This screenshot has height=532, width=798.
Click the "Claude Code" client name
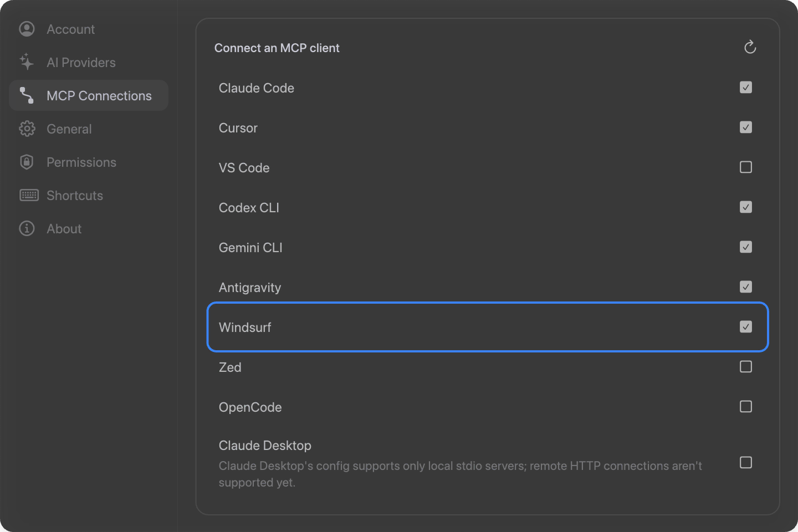(256, 88)
